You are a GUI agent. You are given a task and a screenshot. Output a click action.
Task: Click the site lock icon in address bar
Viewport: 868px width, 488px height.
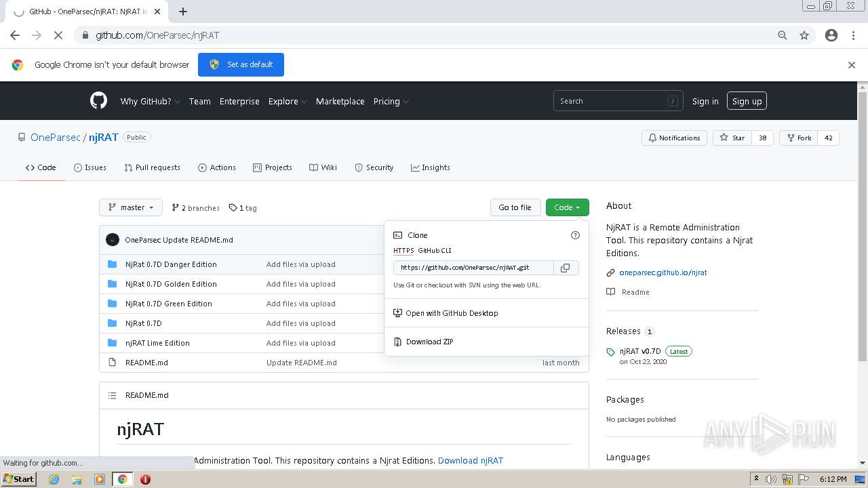85,35
